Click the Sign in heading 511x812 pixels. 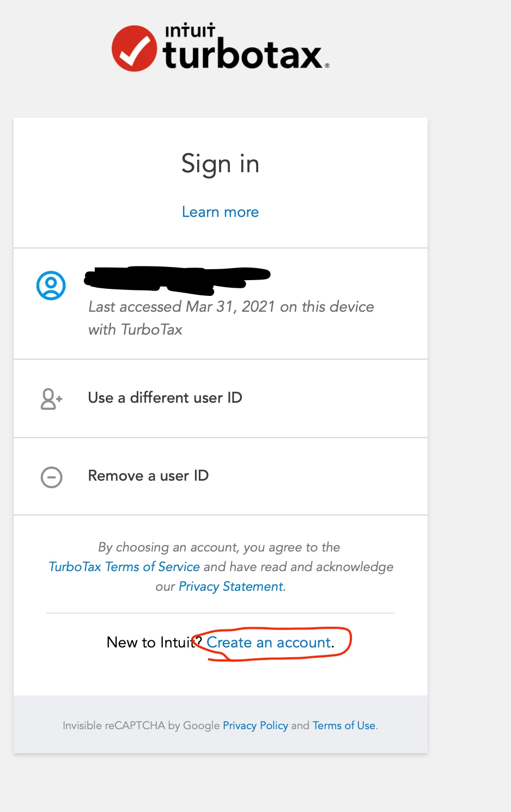[x=220, y=164]
